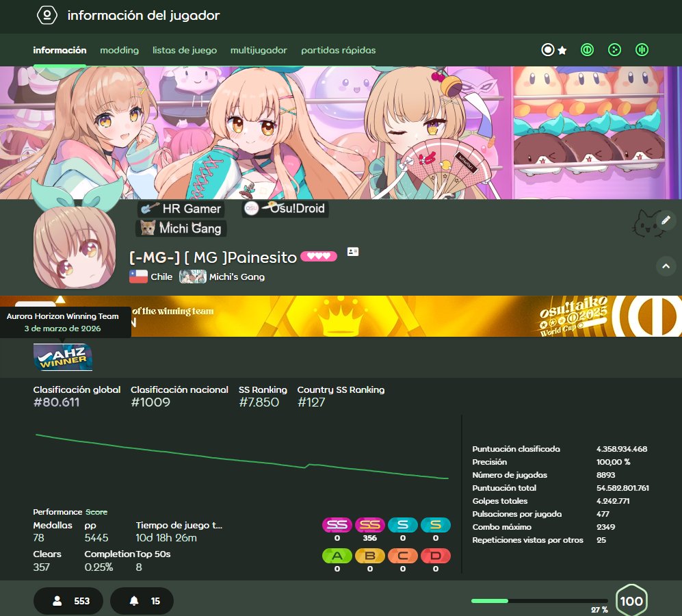
Task: Click the Número de jugadas value 8893
Action: point(606,475)
